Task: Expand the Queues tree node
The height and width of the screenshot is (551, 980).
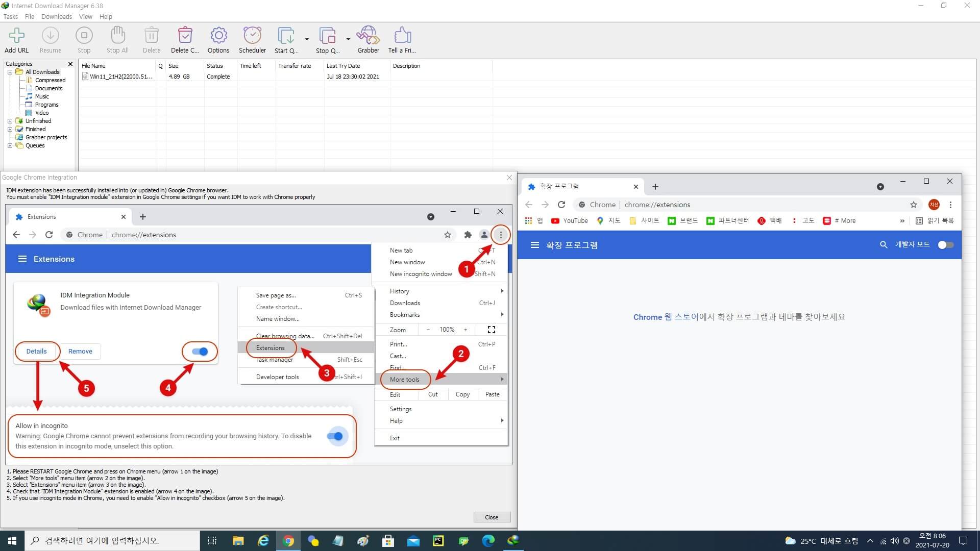Action: click(x=10, y=145)
